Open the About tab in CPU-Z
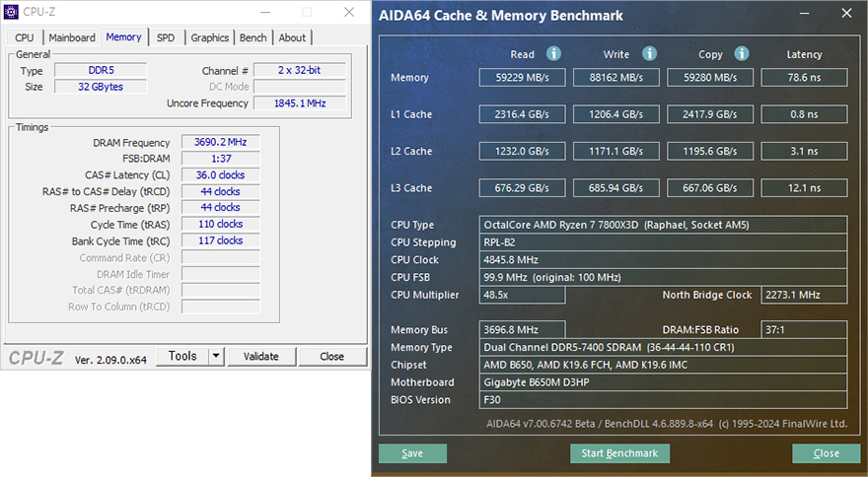 pyautogui.click(x=292, y=37)
